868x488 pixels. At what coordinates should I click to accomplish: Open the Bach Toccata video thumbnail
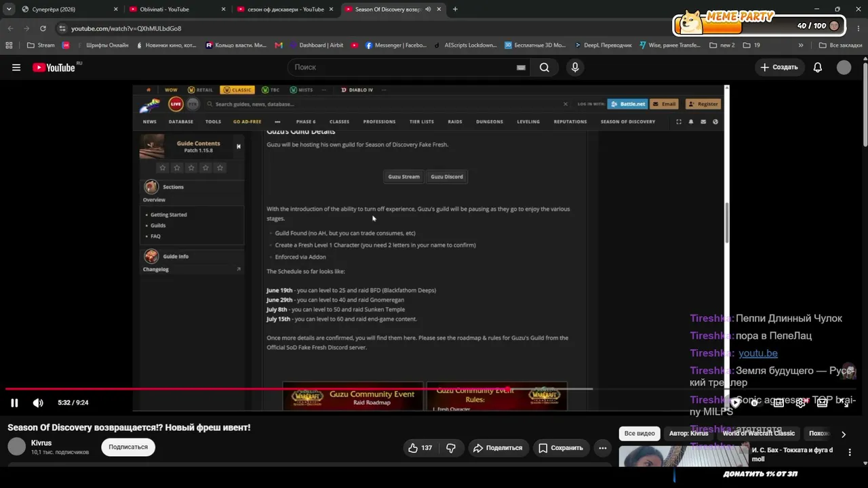684,455
